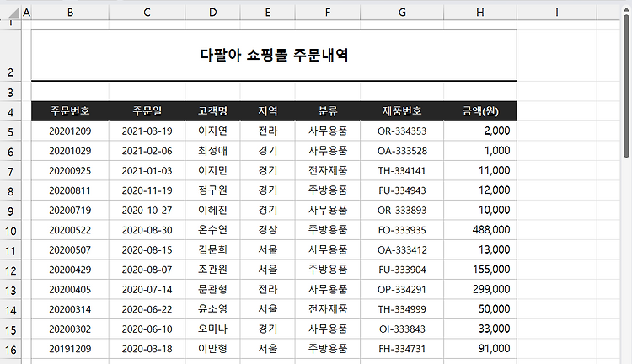Viewport: 632px width, 364px height.
Task: Select column D header
Action: [213, 13]
